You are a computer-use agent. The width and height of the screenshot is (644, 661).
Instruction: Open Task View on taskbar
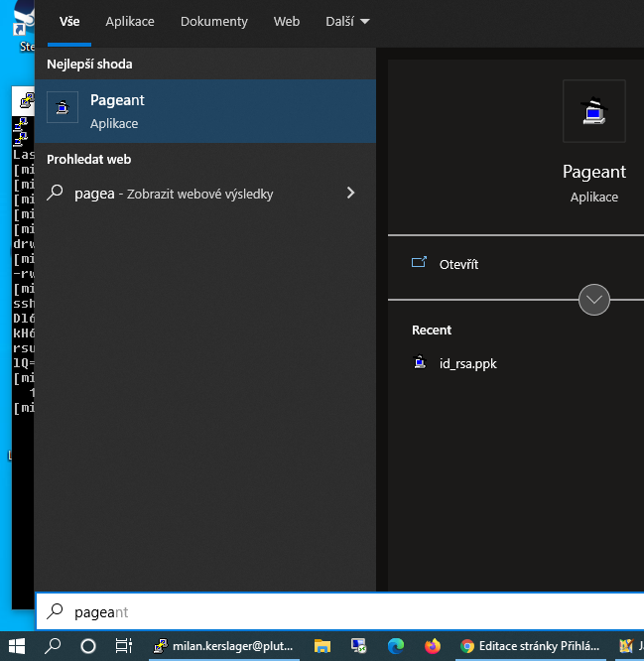123,646
